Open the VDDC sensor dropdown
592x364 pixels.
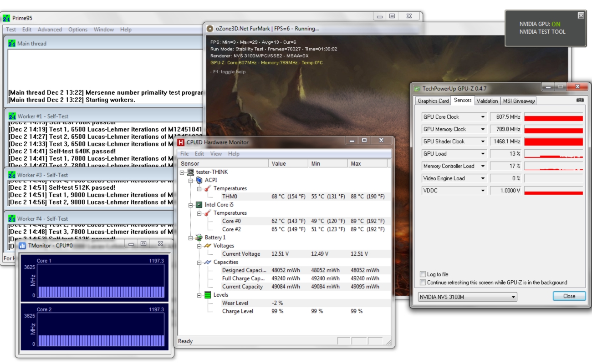click(x=483, y=191)
